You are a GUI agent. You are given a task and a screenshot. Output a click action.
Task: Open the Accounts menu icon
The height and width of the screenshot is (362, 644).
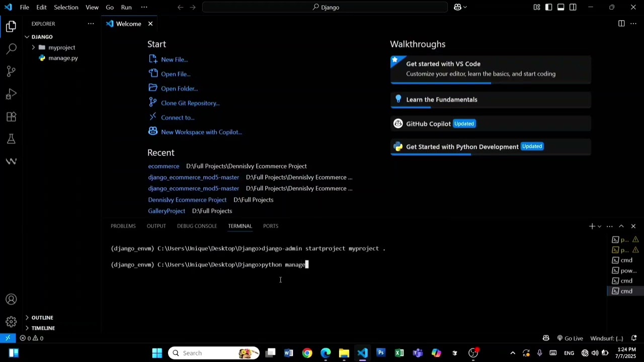point(11,300)
